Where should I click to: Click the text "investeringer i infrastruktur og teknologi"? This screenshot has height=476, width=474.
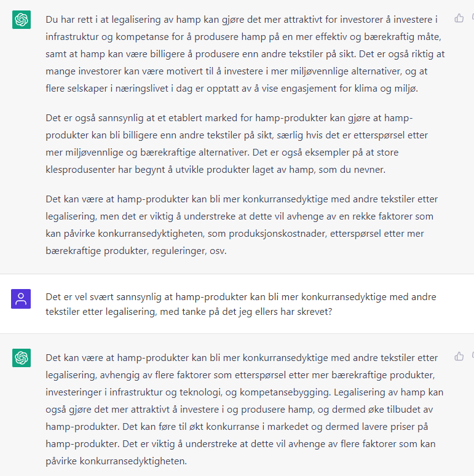click(133, 392)
